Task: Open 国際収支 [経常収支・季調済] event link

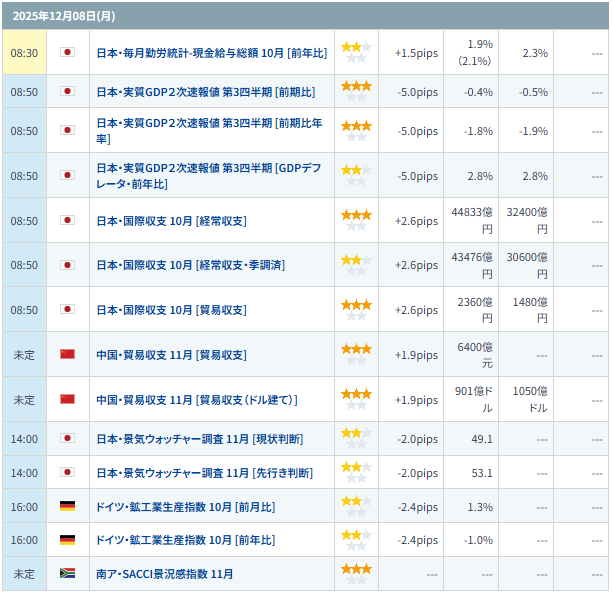Action: pyautogui.click(x=190, y=265)
